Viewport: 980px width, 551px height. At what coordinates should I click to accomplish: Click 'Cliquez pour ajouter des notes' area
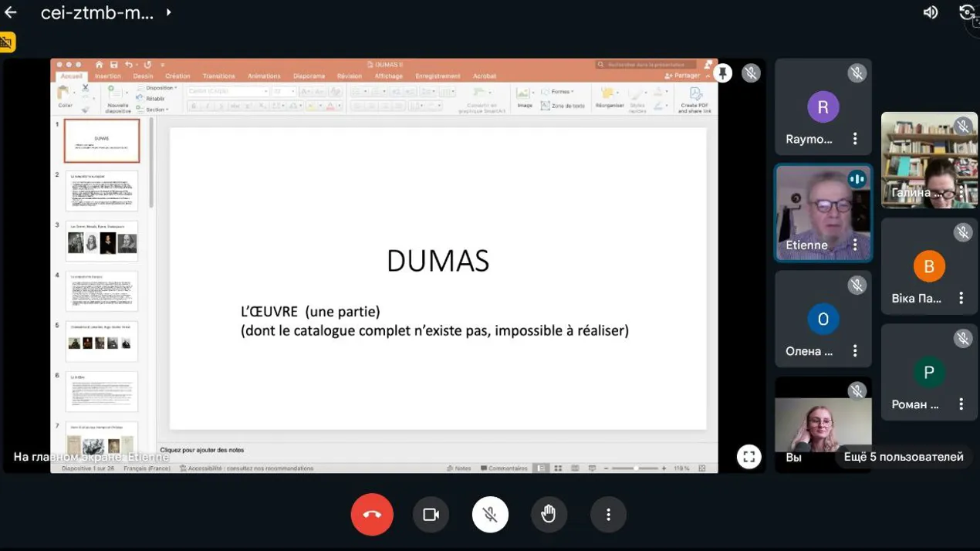(x=202, y=450)
